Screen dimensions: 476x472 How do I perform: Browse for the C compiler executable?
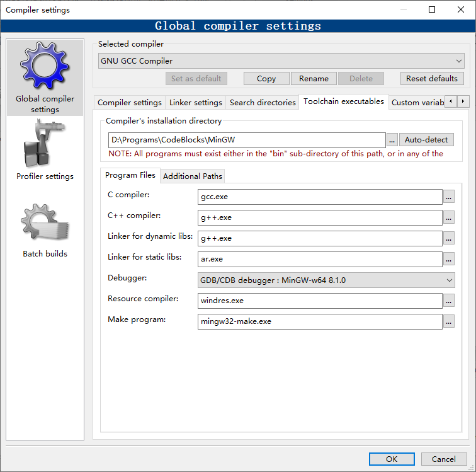pos(449,197)
